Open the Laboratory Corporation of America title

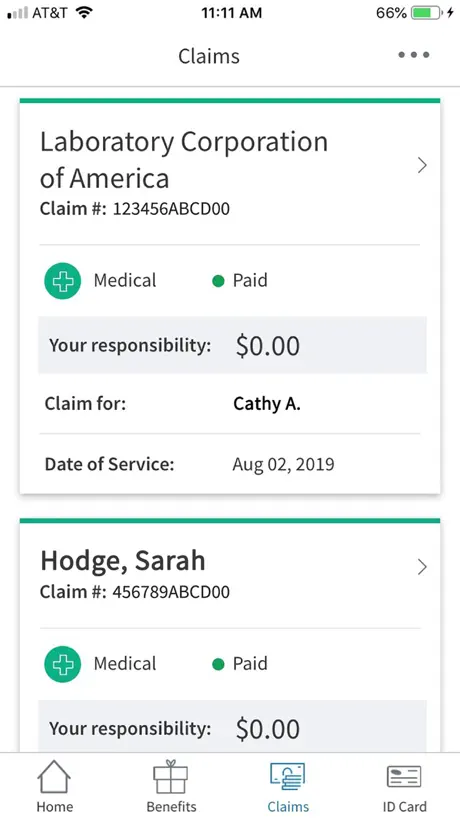point(184,160)
